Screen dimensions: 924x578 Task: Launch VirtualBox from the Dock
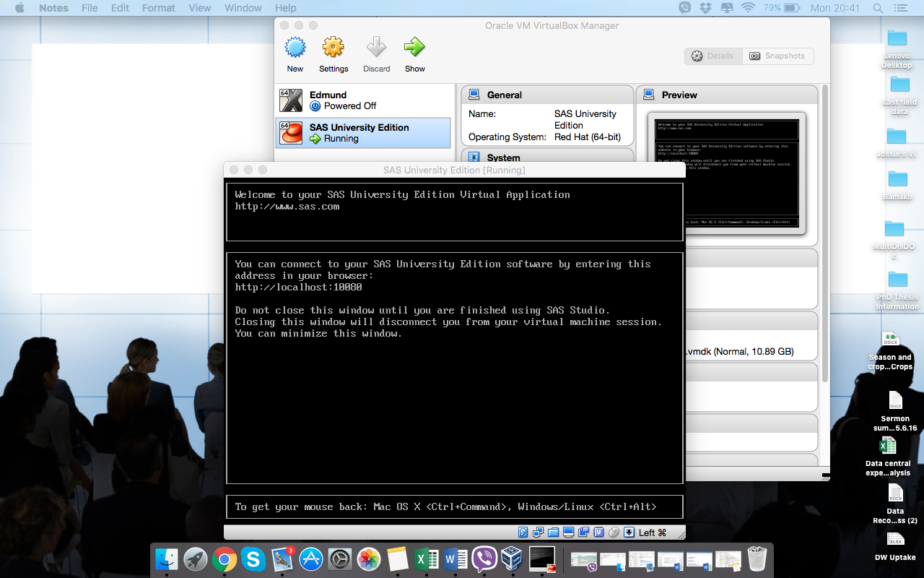click(x=513, y=558)
